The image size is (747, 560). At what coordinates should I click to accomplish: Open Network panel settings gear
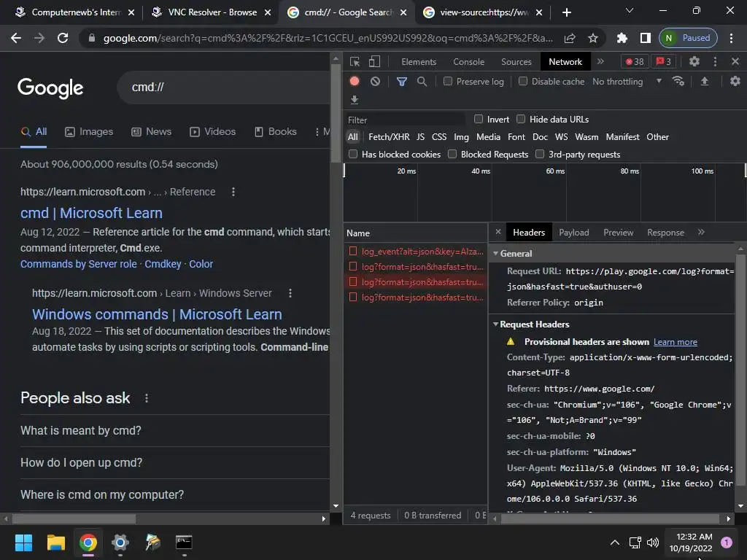click(735, 82)
